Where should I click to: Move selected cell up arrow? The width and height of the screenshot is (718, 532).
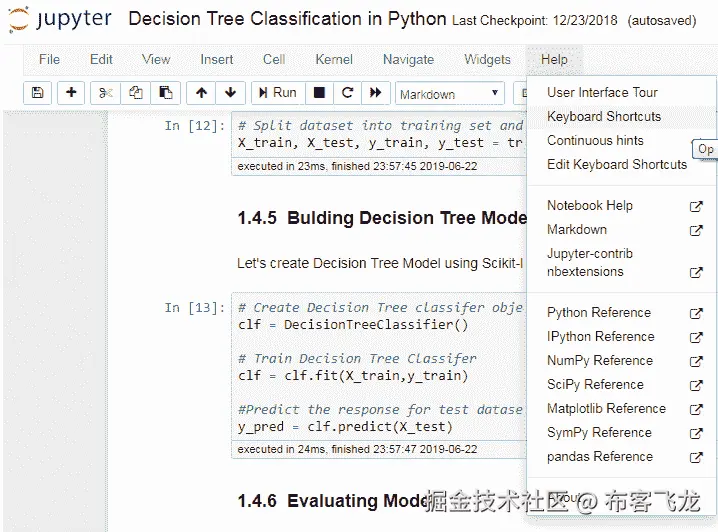click(x=201, y=93)
